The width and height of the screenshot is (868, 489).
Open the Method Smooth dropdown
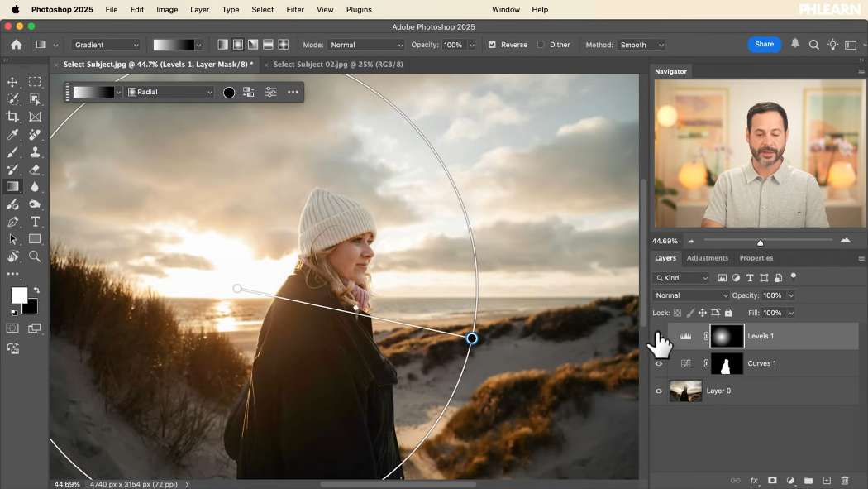(641, 45)
